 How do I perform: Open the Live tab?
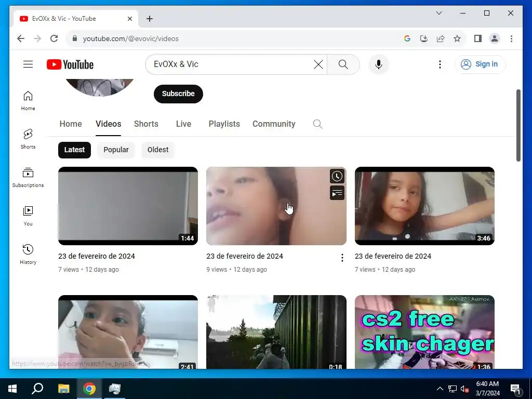[183, 124]
